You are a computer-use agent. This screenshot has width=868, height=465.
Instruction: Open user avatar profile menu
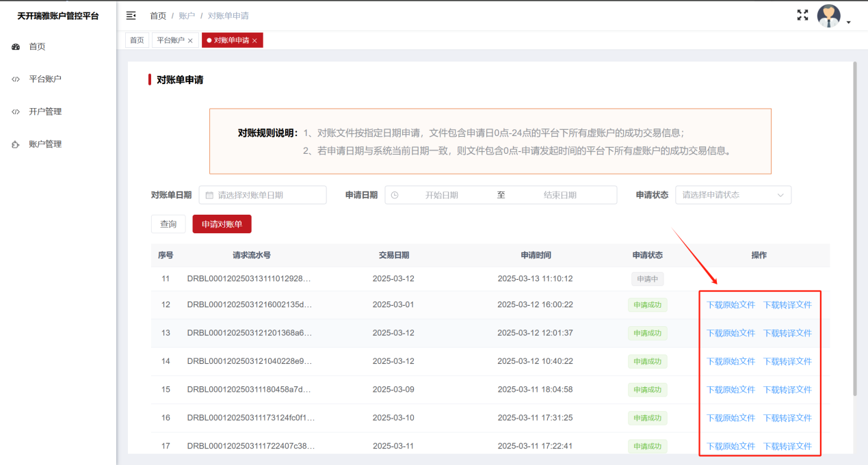(x=829, y=16)
